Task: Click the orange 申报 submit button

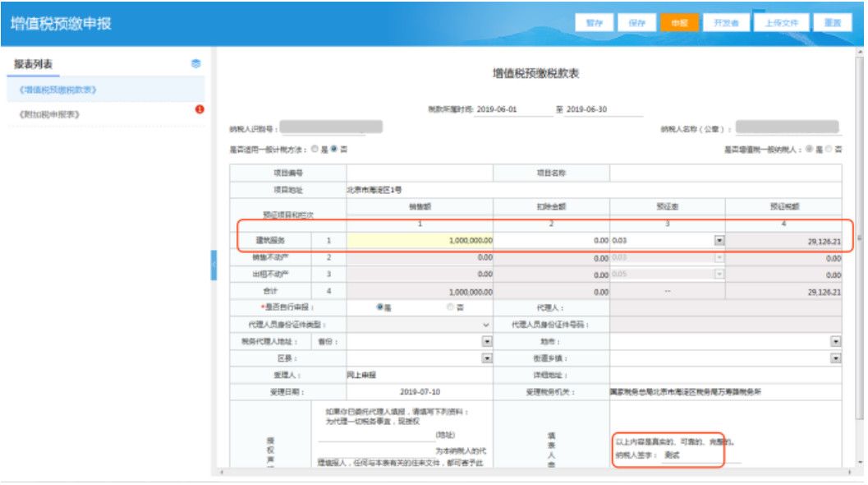Action: pos(679,23)
